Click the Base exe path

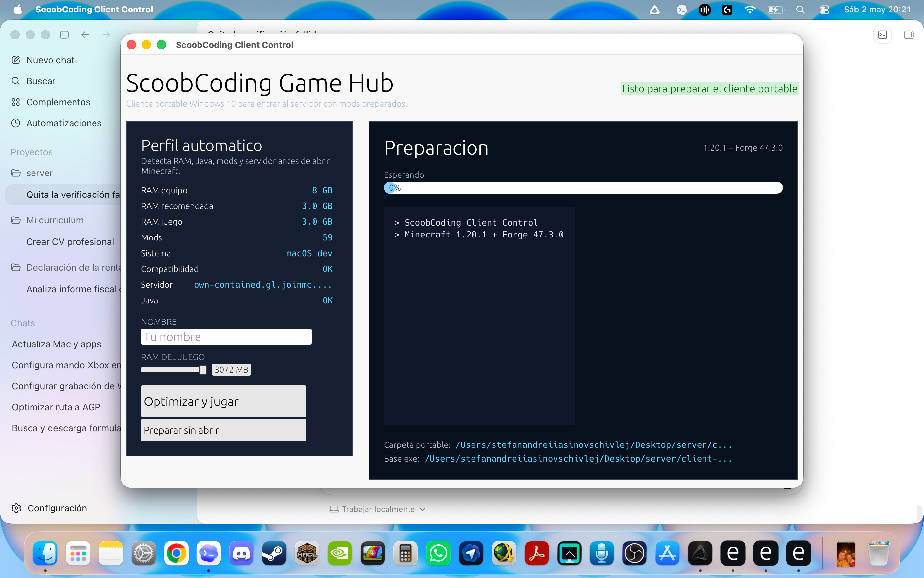click(x=578, y=458)
